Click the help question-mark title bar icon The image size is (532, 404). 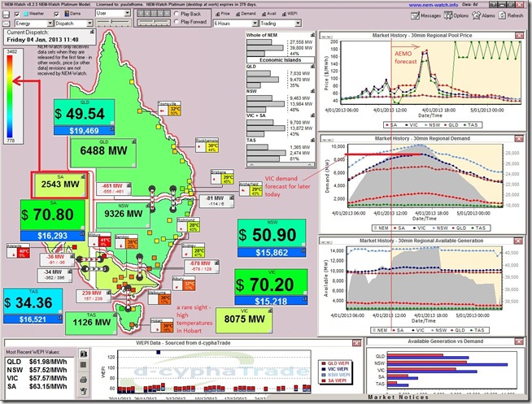493,5
